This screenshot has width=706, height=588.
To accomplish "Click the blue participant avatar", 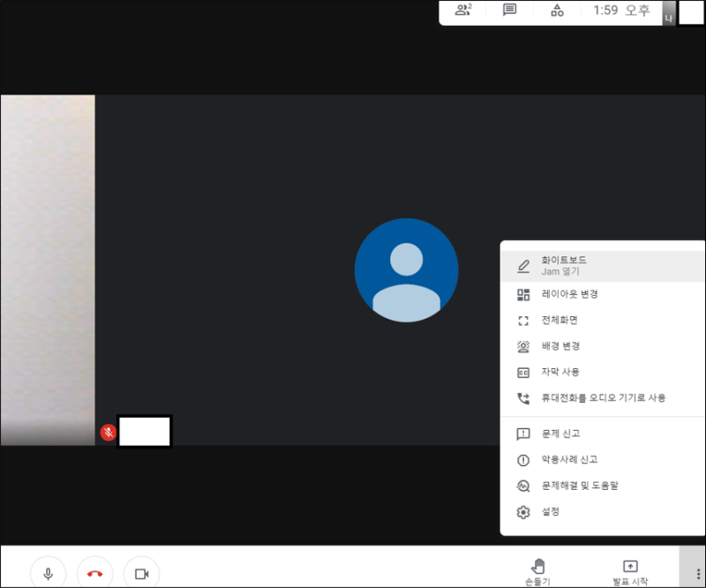I will [407, 270].
